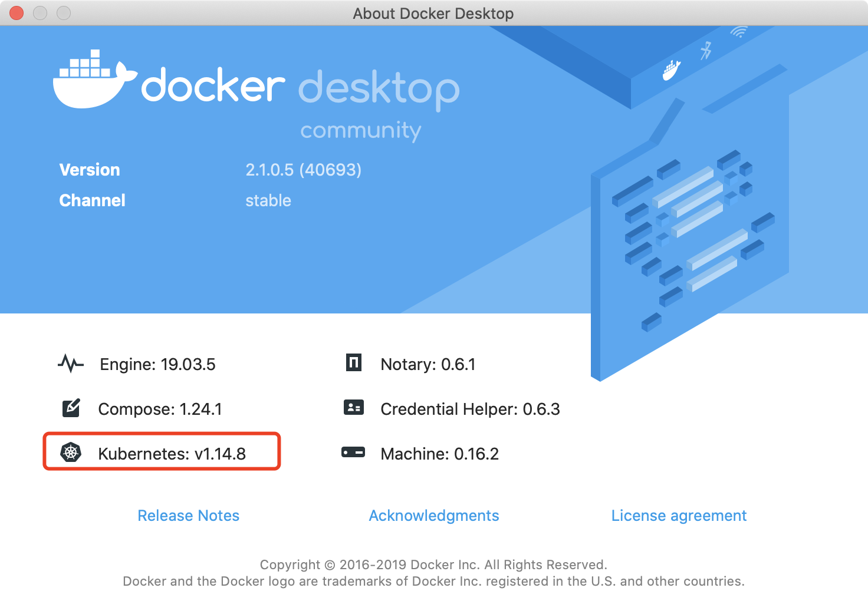Image resolution: width=868 pixels, height=601 pixels.
Task: Click the 'Engine: 19.03.5' text
Action: (157, 364)
